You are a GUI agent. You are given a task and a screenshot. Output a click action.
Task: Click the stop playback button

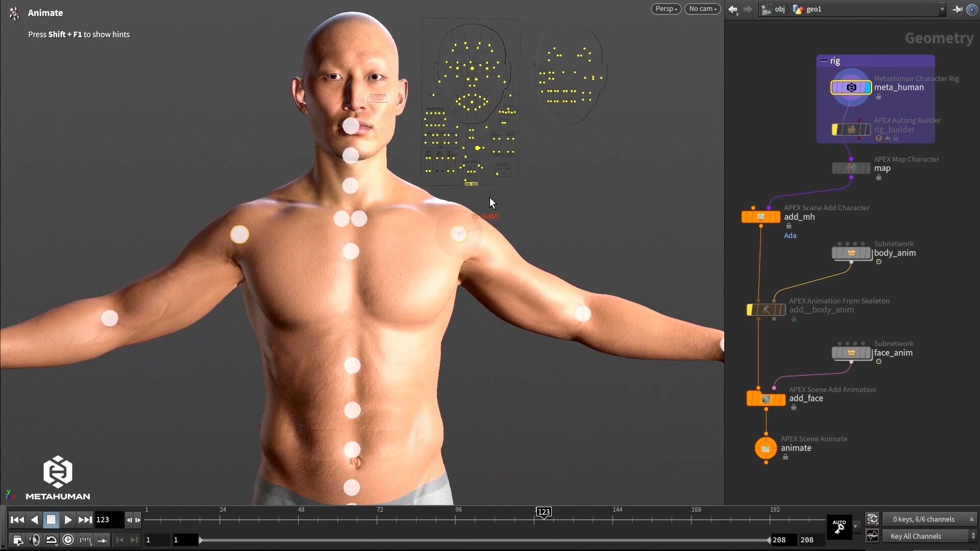pyautogui.click(x=51, y=519)
